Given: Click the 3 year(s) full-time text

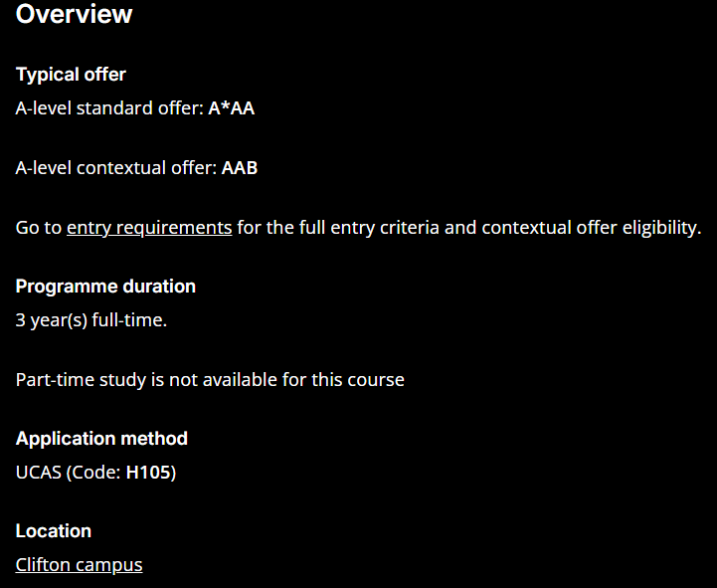Looking at the screenshot, I should [x=91, y=320].
